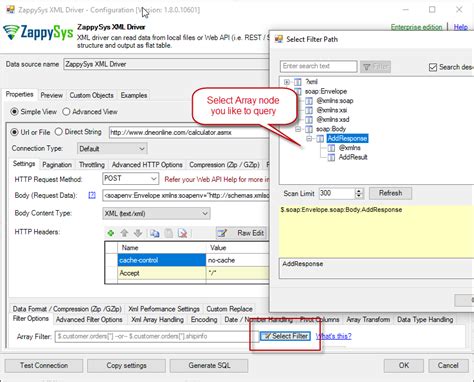
Task: Click Copy settings button
Action: (x=126, y=366)
